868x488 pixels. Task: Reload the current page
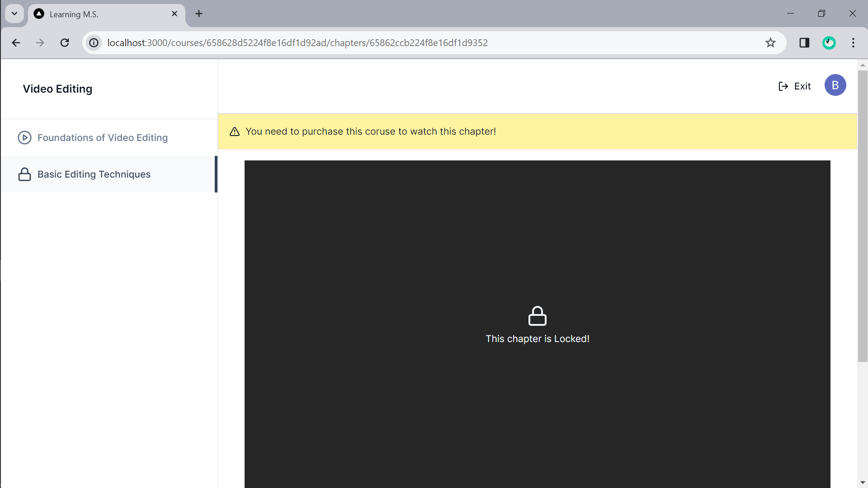point(65,43)
